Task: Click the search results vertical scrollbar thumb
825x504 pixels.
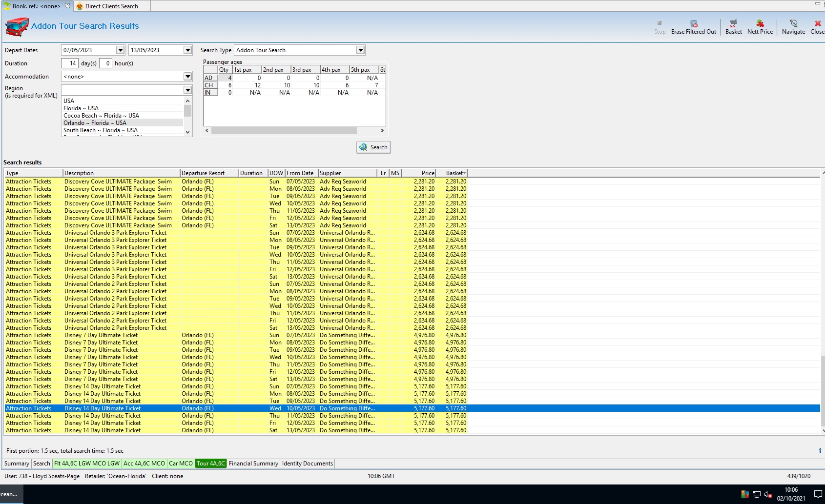Action: pos(823,391)
